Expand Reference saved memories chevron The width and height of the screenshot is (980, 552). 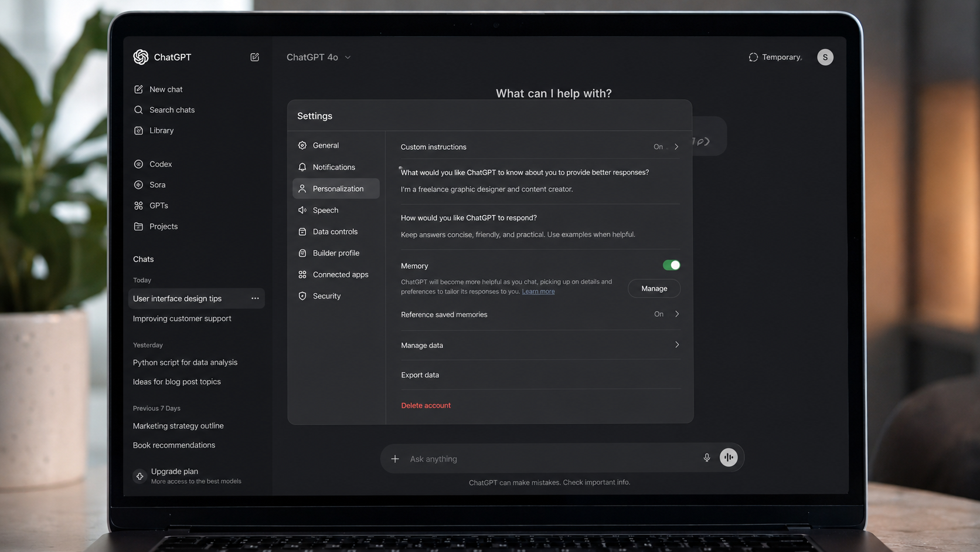point(677,314)
